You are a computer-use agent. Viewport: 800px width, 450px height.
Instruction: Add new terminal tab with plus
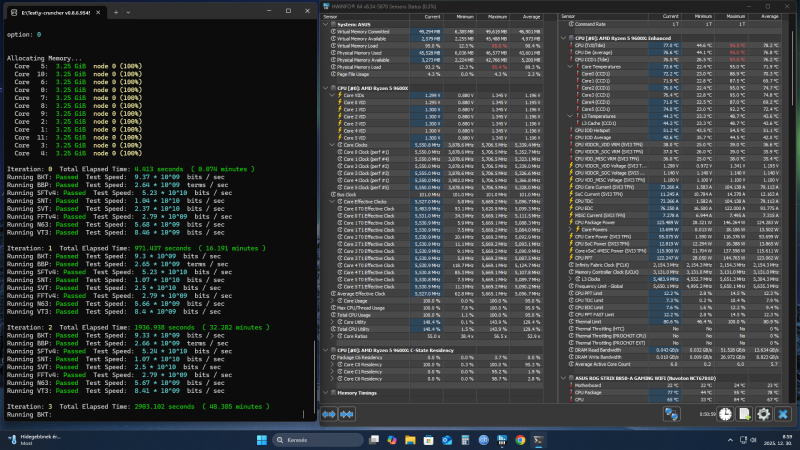116,12
